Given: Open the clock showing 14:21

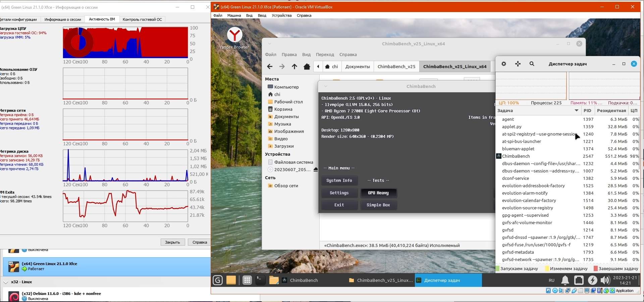Looking at the screenshot, I should 625,280.
